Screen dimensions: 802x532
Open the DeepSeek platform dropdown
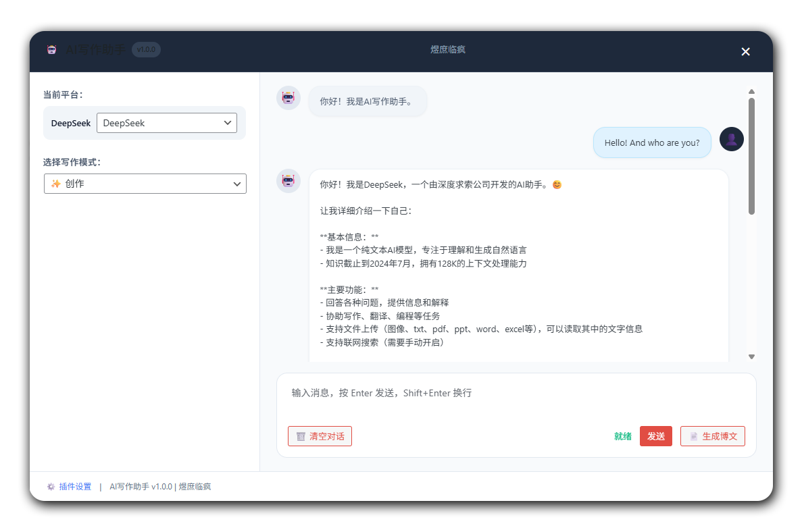pyautogui.click(x=167, y=123)
